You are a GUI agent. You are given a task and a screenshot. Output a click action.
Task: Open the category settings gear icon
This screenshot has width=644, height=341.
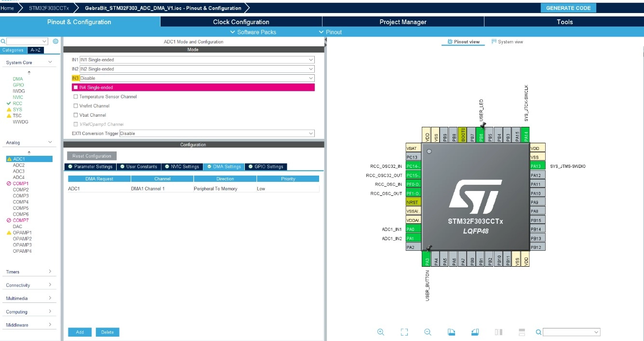coord(55,41)
